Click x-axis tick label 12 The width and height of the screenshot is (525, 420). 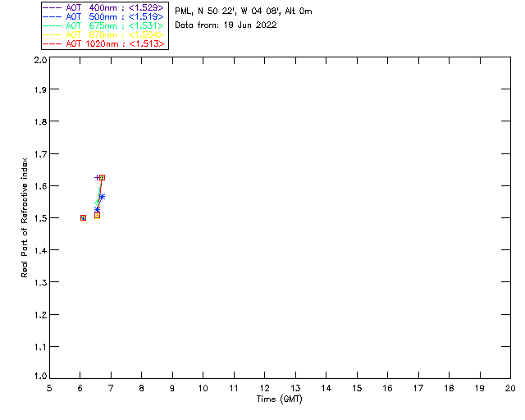coord(264,388)
